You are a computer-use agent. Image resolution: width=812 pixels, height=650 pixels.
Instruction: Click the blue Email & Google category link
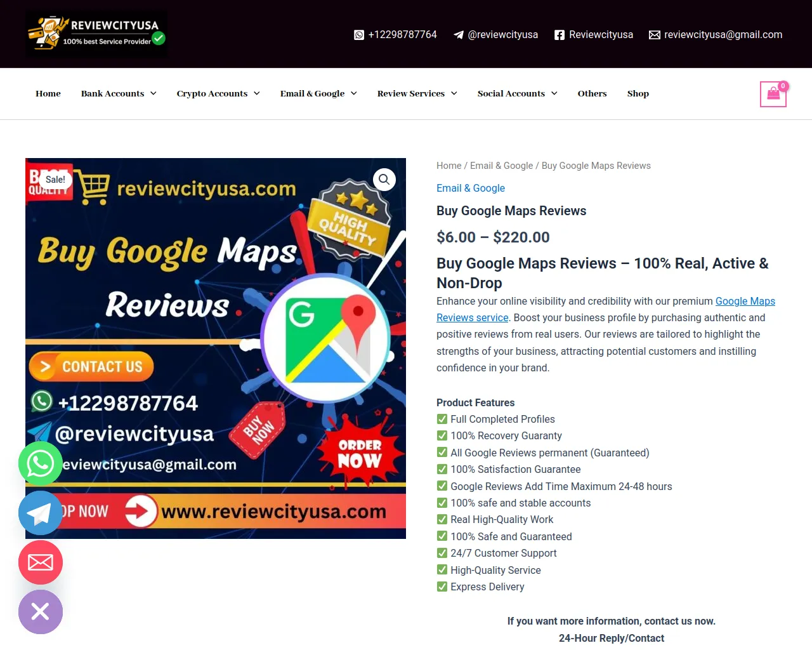coord(471,188)
